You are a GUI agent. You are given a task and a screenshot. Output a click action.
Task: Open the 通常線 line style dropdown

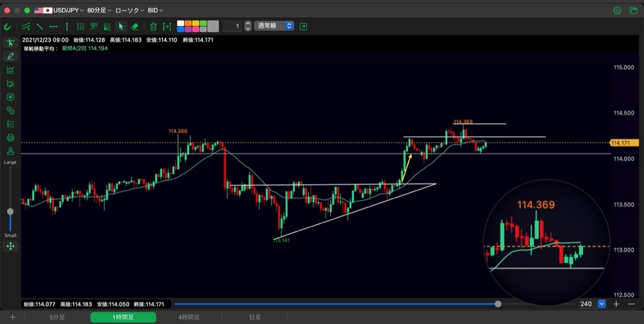[x=274, y=26]
